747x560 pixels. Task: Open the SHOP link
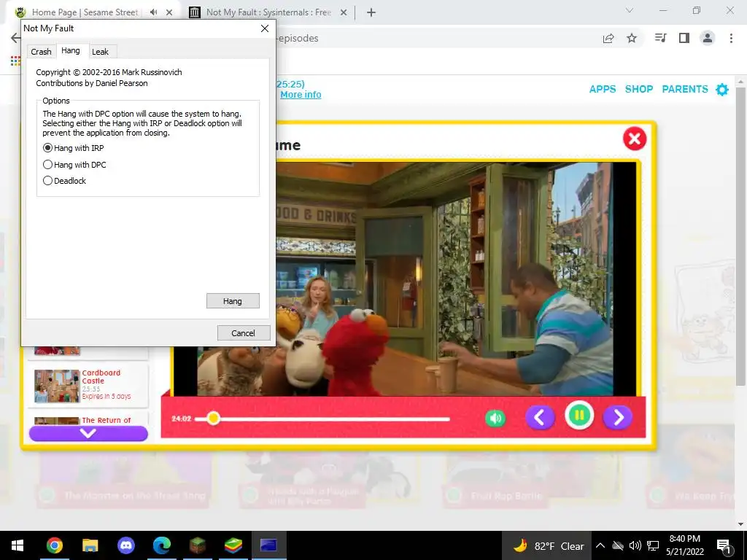[639, 89]
